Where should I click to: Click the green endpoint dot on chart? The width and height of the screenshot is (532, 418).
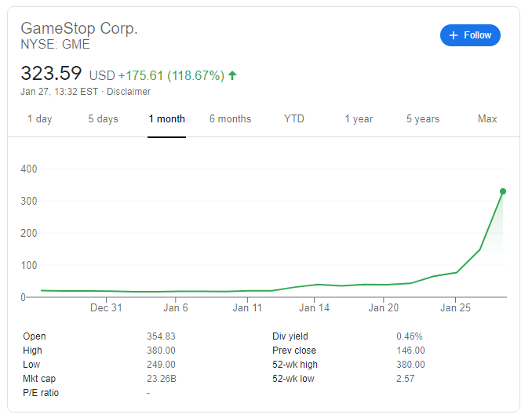click(x=502, y=191)
